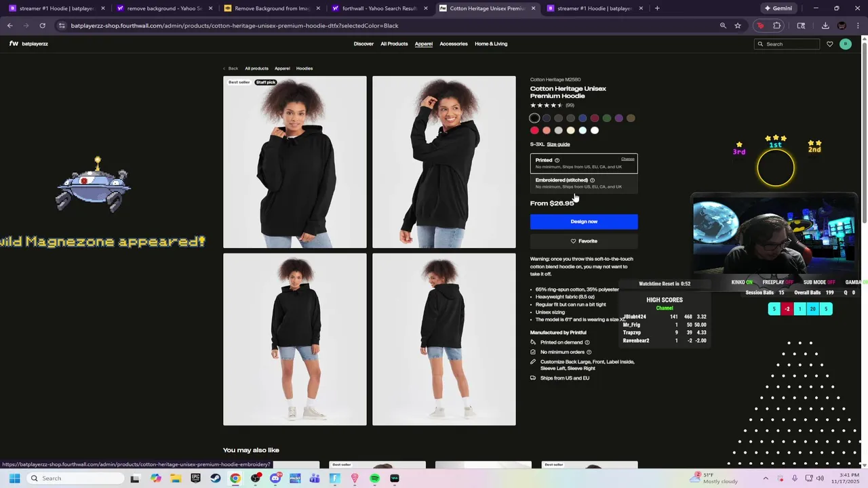The width and height of the screenshot is (868, 488).
Task: Click the All products breadcrumb link
Action: [x=256, y=68]
